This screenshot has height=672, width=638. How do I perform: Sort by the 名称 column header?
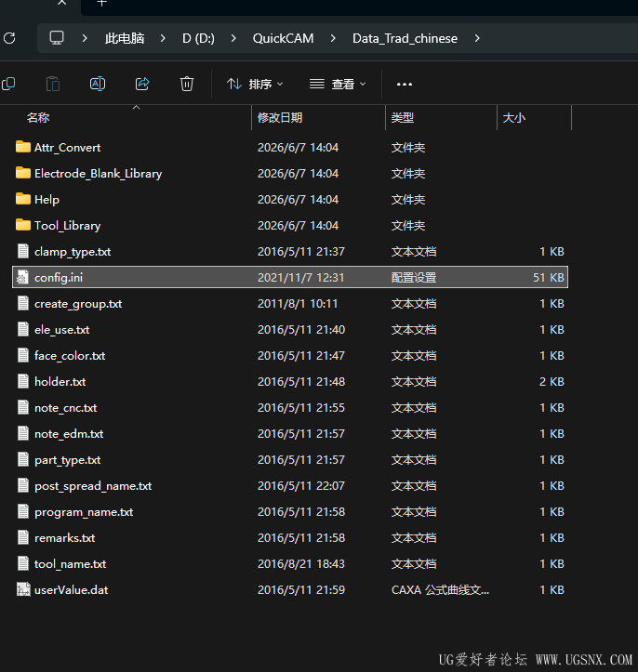pyautogui.click(x=38, y=118)
